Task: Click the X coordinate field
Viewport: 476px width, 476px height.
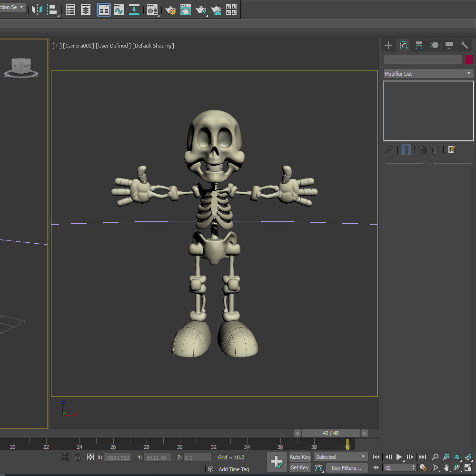Action: click(118, 457)
